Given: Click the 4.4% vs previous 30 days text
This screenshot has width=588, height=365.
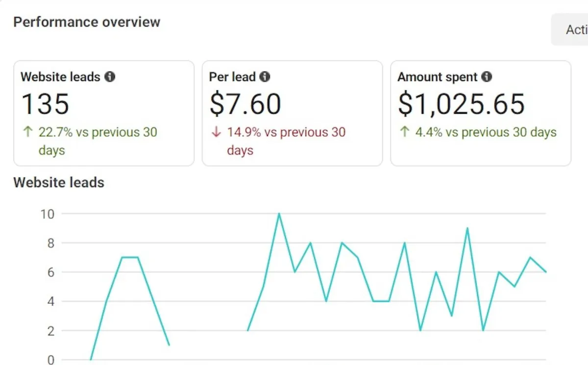Looking at the screenshot, I should pyautogui.click(x=486, y=132).
